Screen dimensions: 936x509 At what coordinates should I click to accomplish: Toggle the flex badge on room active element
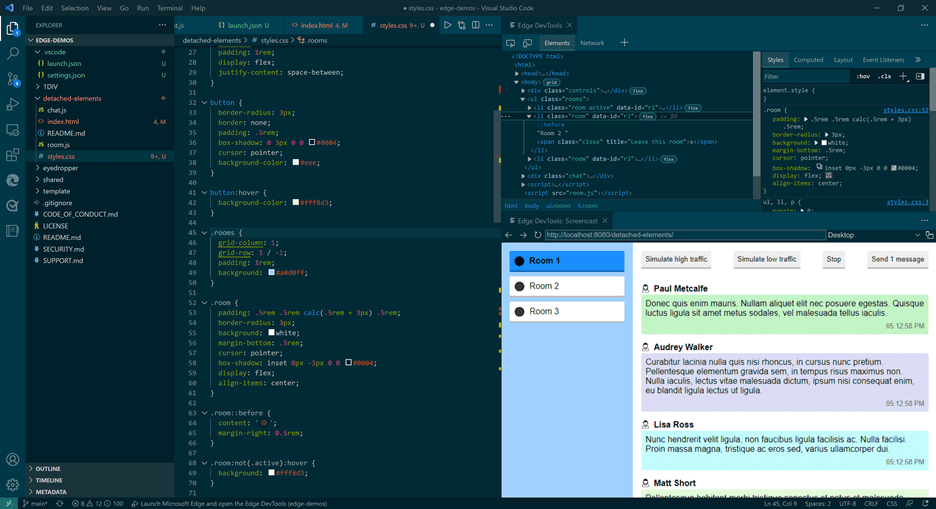tap(692, 108)
